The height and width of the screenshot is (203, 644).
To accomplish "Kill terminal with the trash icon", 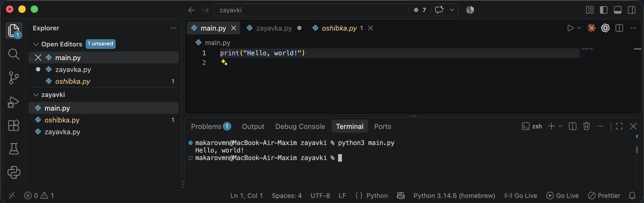I will point(587,126).
